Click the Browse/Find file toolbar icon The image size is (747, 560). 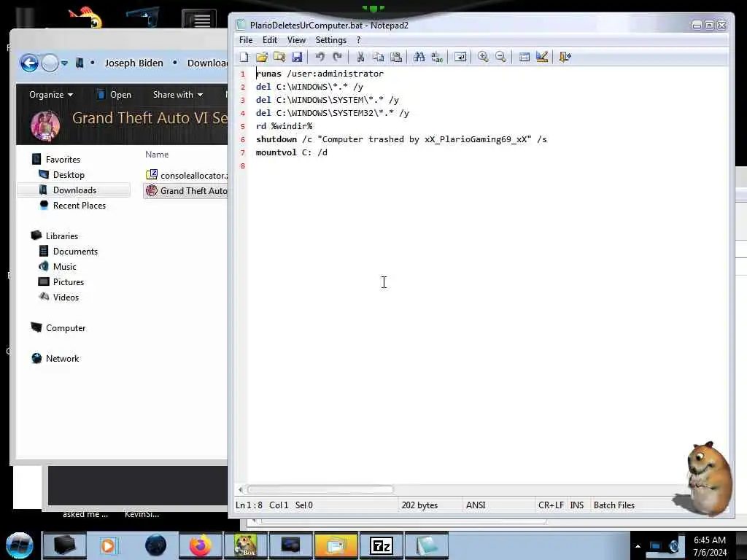pyautogui.click(x=279, y=57)
